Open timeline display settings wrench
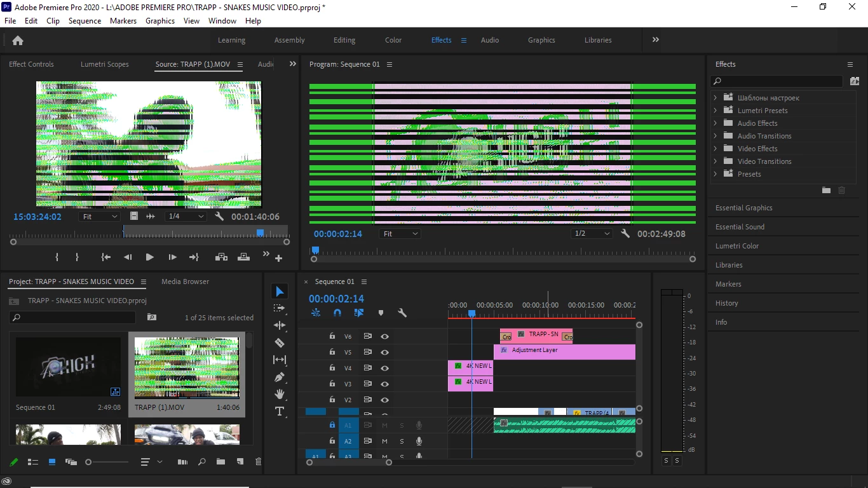Viewport: 868px width, 488px height. (x=402, y=313)
